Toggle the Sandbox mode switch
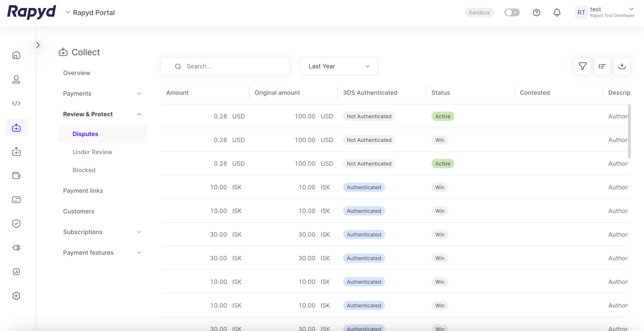The height and width of the screenshot is (331, 644). [512, 13]
